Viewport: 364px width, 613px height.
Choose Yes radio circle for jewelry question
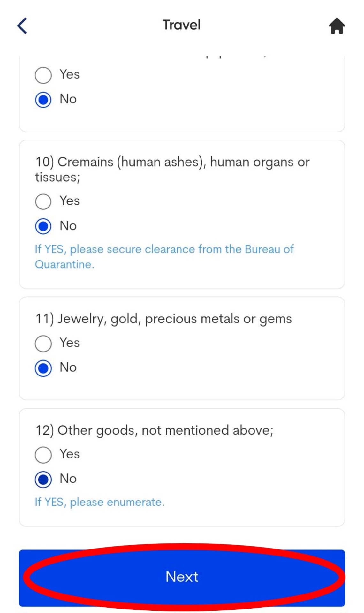pos(43,344)
